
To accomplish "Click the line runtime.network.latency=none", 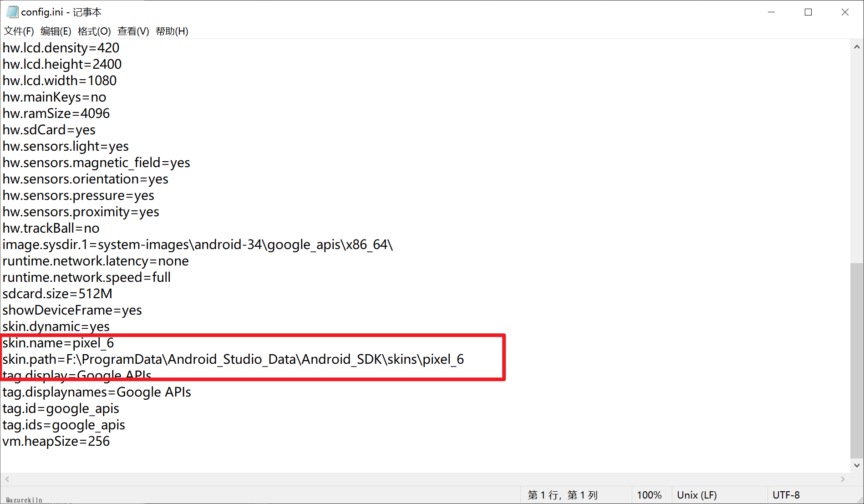I will pyautogui.click(x=96, y=261).
